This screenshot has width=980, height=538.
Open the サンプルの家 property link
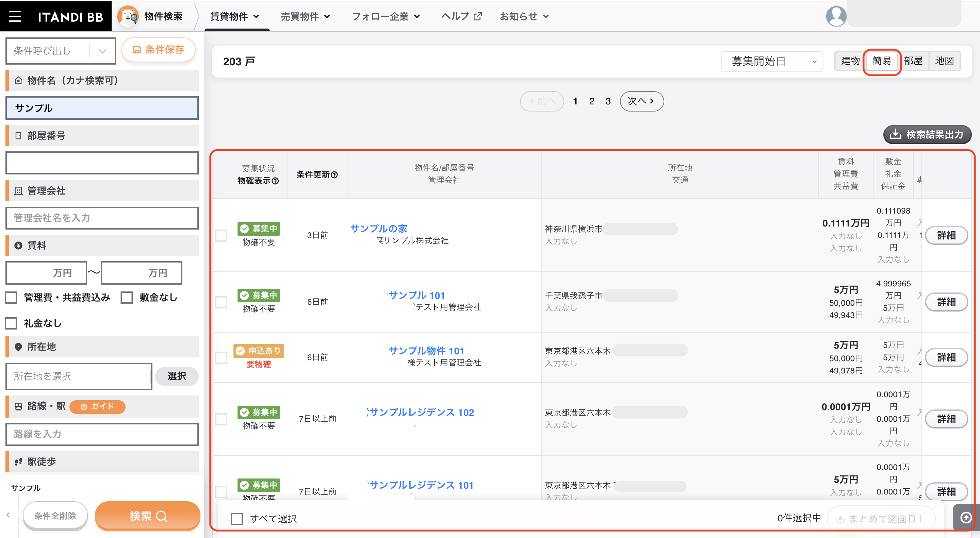click(x=378, y=229)
